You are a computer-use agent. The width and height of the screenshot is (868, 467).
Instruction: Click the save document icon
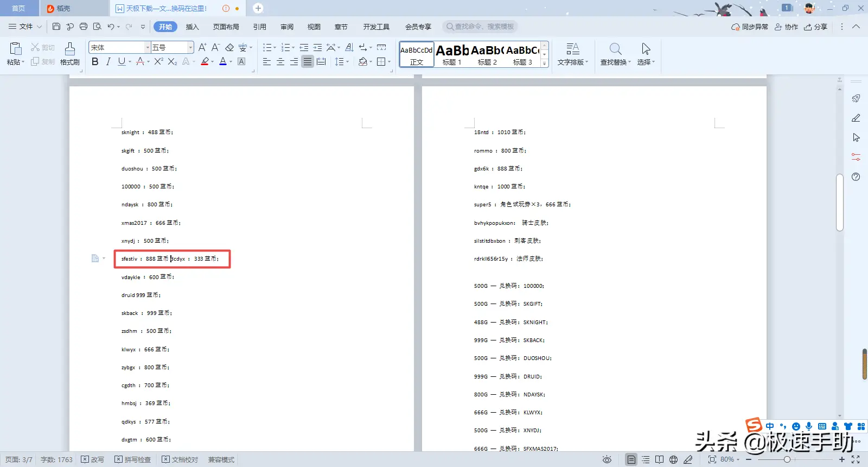click(56, 27)
